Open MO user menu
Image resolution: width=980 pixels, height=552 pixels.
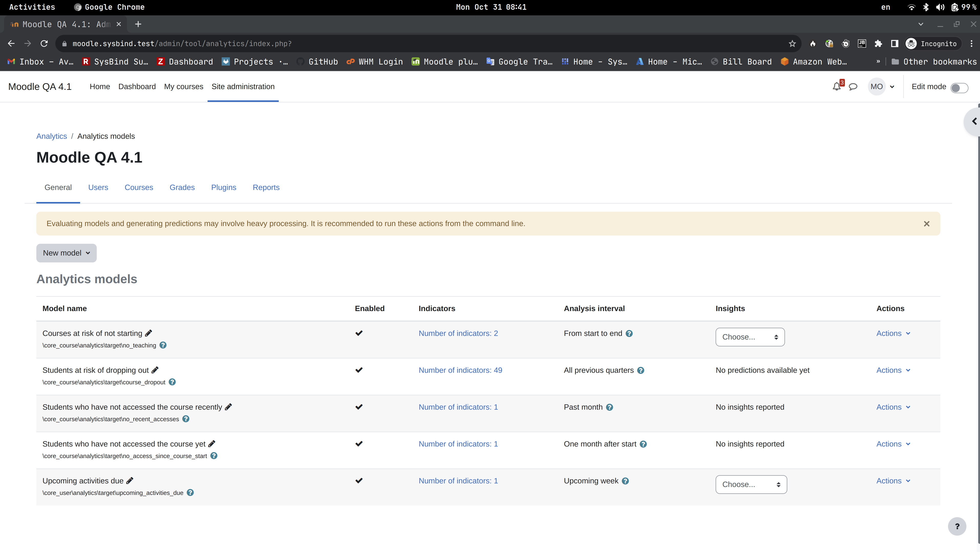point(881,87)
